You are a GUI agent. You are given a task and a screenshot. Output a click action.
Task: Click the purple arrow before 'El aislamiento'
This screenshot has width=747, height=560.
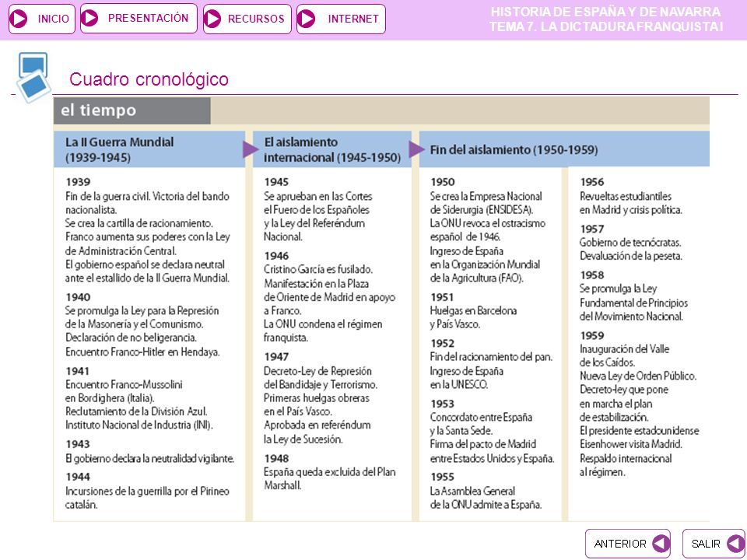coord(250,149)
